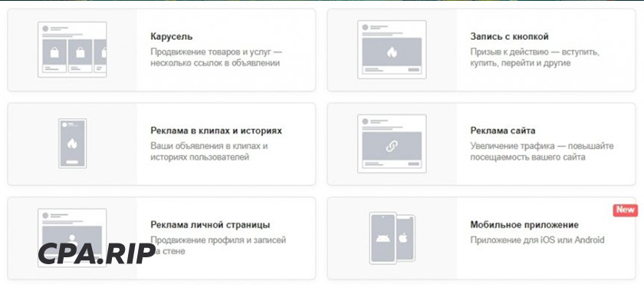Click text 'Призыв к действию — вступить,'
644x288 pixels.
[x=535, y=52]
